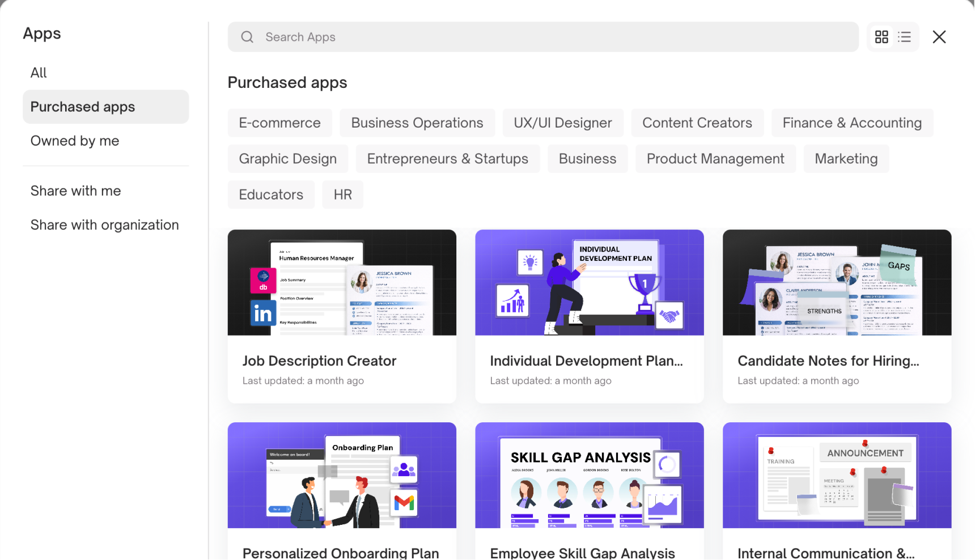Open Job Description Creator thumbnail

[342, 282]
